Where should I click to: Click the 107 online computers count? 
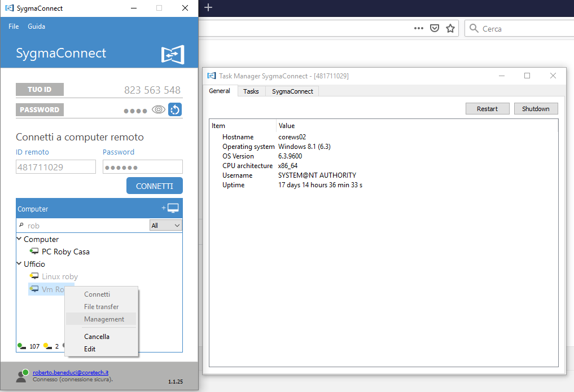[34, 346]
